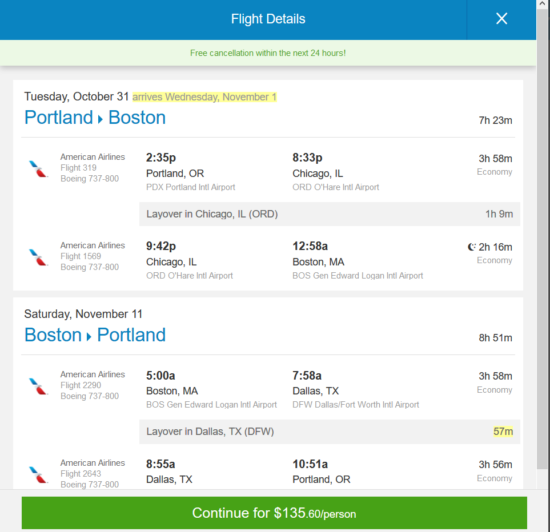Click the overnight moon icon beside 2h 16m
This screenshot has width=550, height=532.
pyautogui.click(x=471, y=247)
